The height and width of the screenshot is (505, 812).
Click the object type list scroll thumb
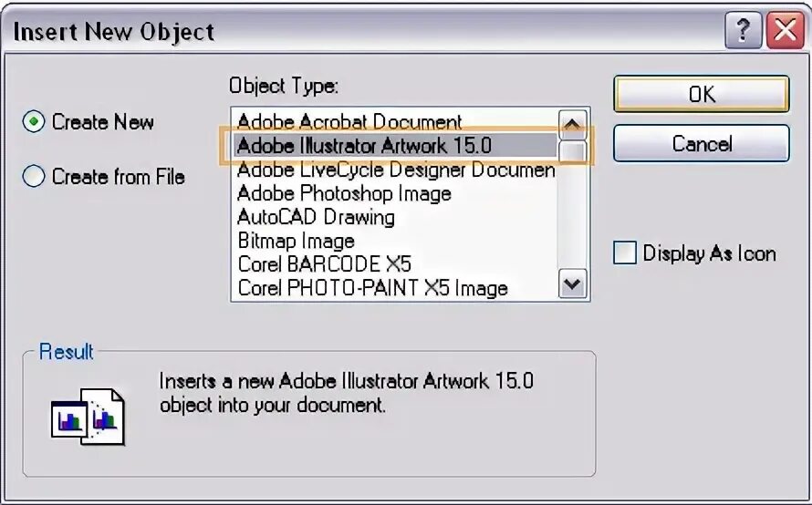tap(572, 150)
